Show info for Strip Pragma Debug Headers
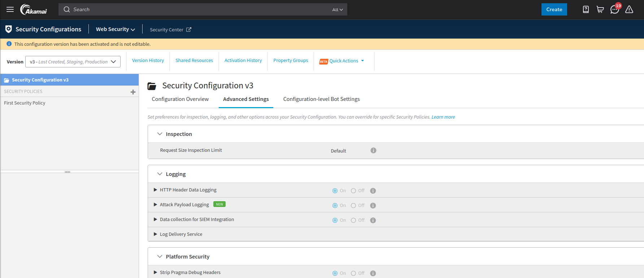 373,273
